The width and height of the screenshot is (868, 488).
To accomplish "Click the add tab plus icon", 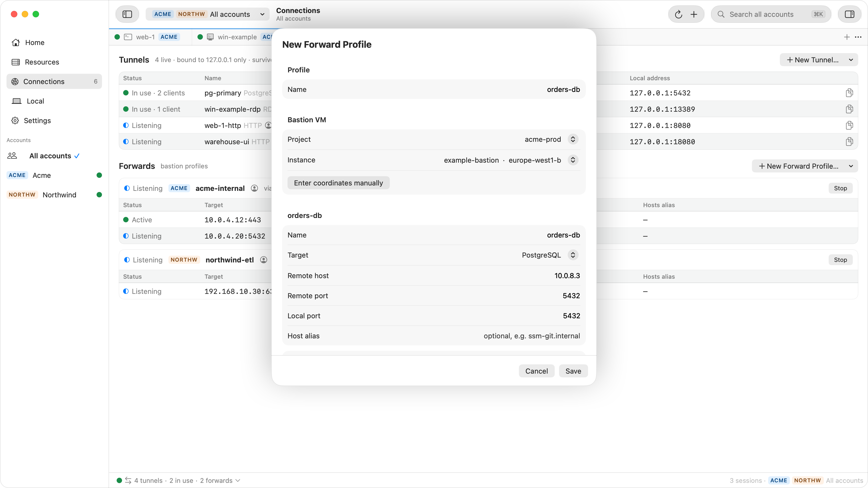I will [846, 37].
